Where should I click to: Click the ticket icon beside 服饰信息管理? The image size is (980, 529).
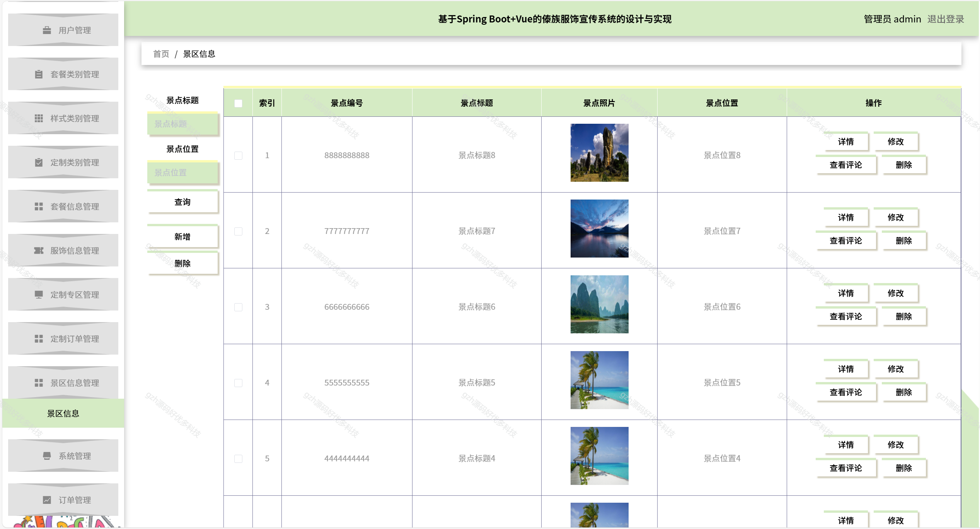(x=39, y=251)
